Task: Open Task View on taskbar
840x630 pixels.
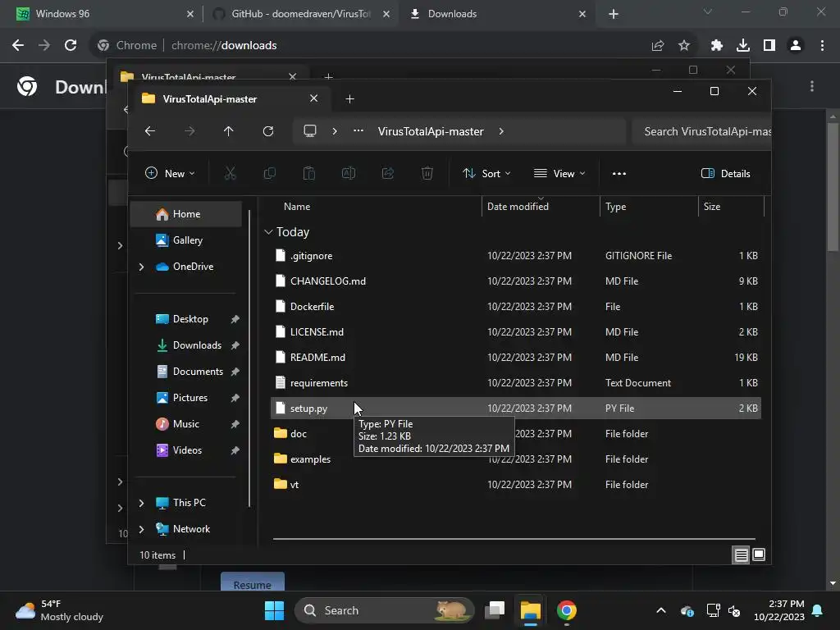Action: click(495, 610)
